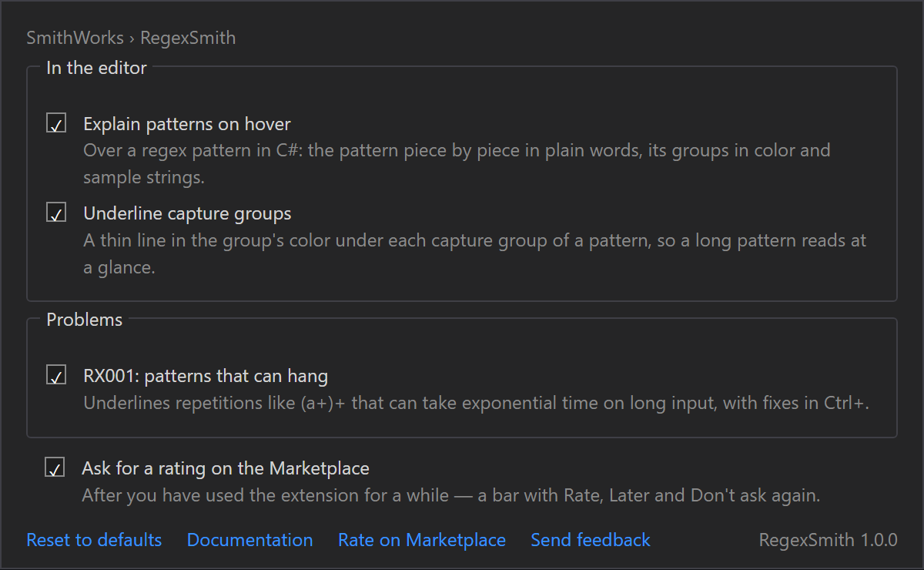The height and width of the screenshot is (570, 924).
Task: Click the description mentioning fixes in Ctrl+.
Action: (476, 403)
